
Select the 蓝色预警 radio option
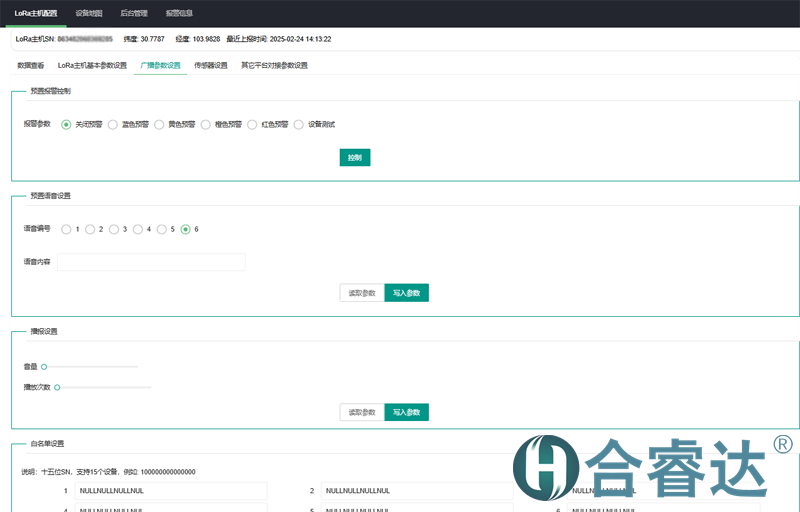pyautogui.click(x=113, y=125)
